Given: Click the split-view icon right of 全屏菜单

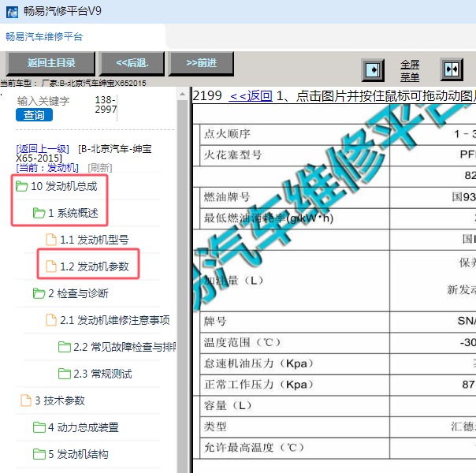Looking at the screenshot, I should [x=452, y=69].
